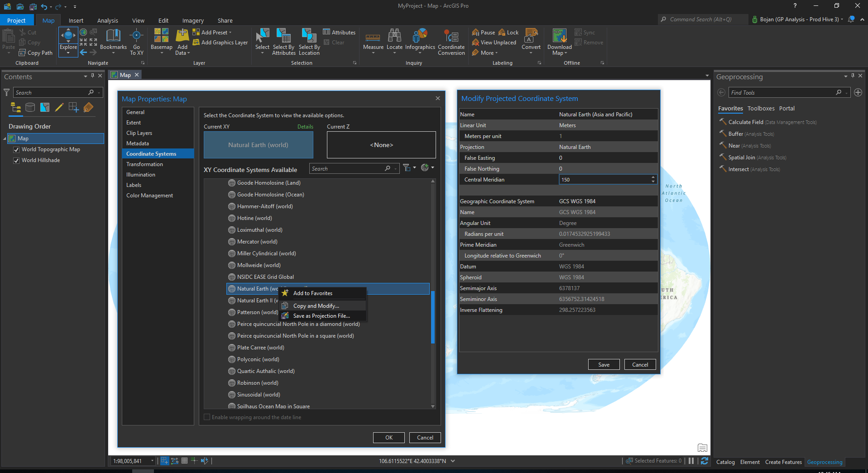
Task: Switch Contents to List By Data Source view
Action: tap(30, 107)
